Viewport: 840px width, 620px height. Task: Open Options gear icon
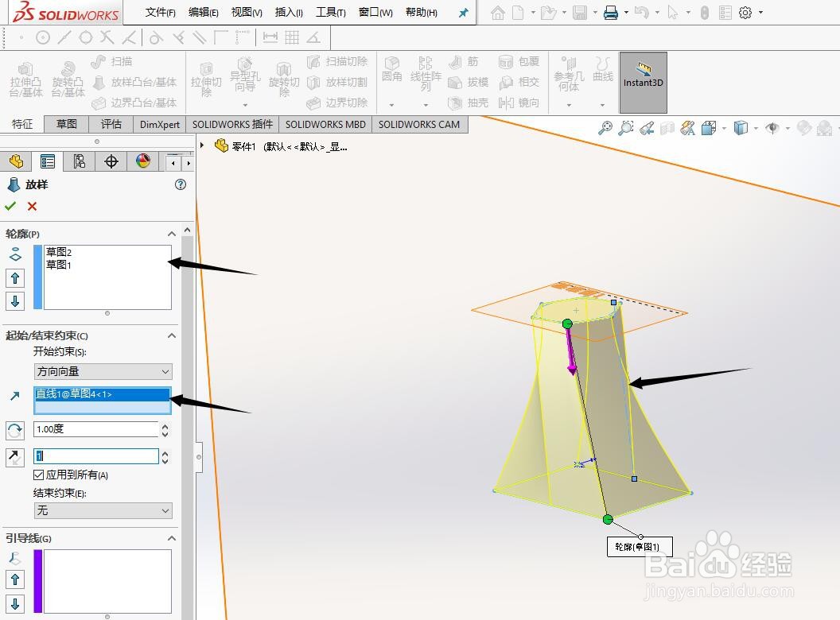coord(745,12)
